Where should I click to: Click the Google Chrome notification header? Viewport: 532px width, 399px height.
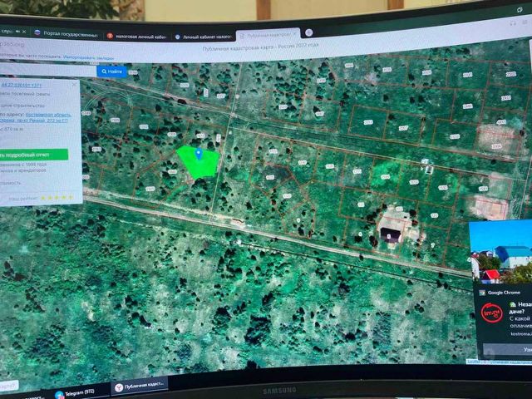[x=500, y=293]
